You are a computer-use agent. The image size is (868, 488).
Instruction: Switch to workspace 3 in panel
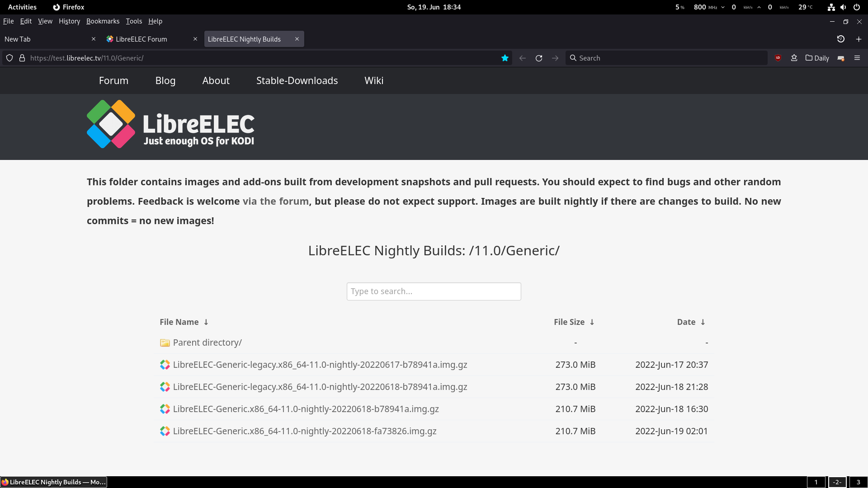pyautogui.click(x=858, y=482)
